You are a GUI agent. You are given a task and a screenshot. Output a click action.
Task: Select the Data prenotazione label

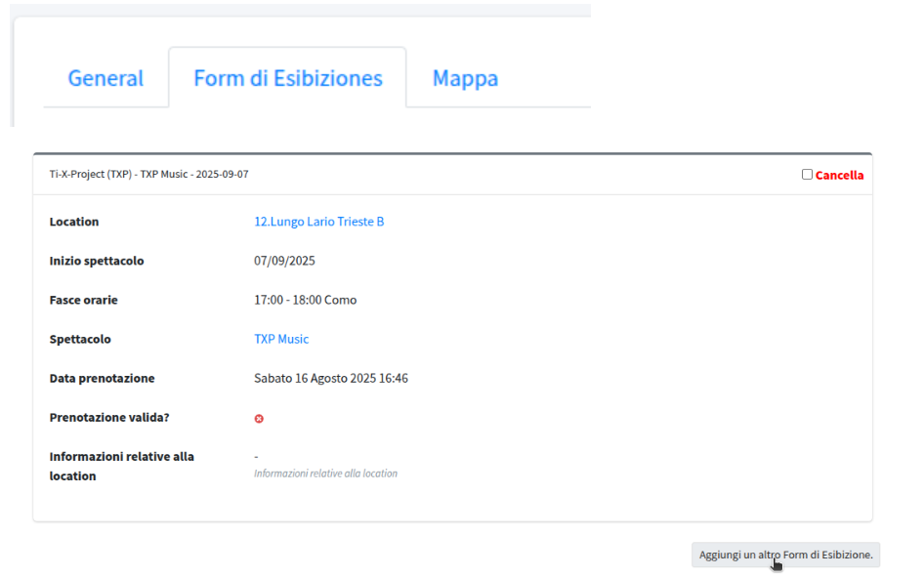coord(102,378)
